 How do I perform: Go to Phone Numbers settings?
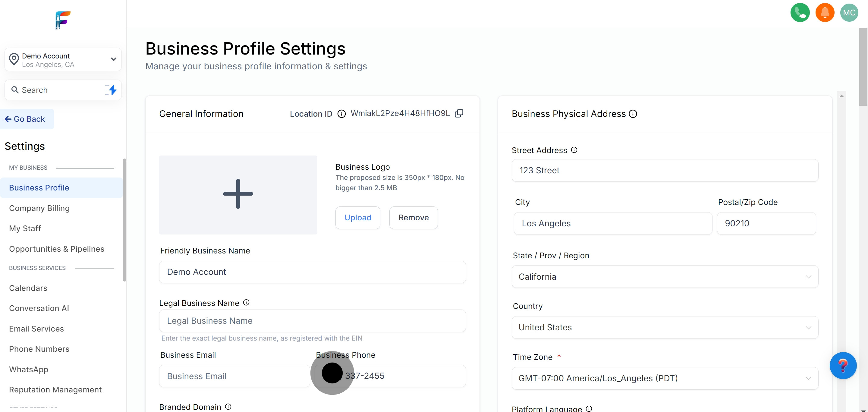tap(39, 349)
